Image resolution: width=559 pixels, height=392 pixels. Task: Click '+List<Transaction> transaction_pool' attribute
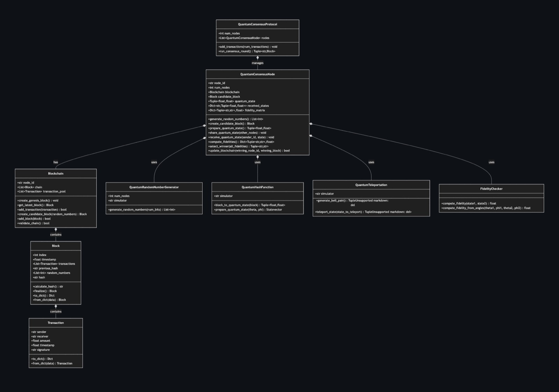41,191
